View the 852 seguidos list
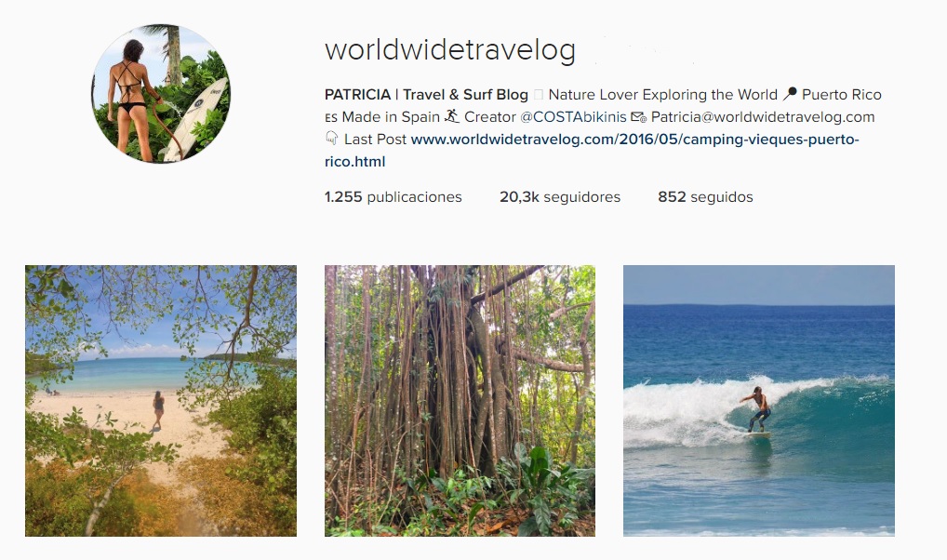The height and width of the screenshot is (560, 947). coord(705,197)
